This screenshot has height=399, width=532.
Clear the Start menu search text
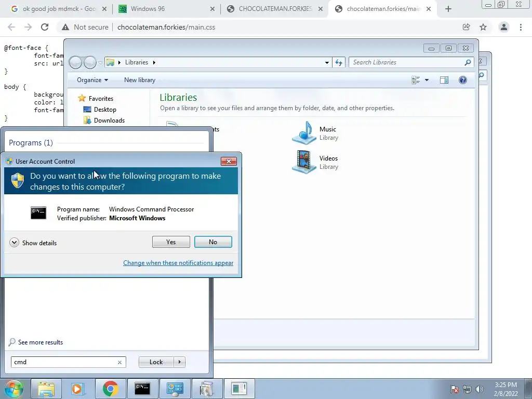point(119,362)
